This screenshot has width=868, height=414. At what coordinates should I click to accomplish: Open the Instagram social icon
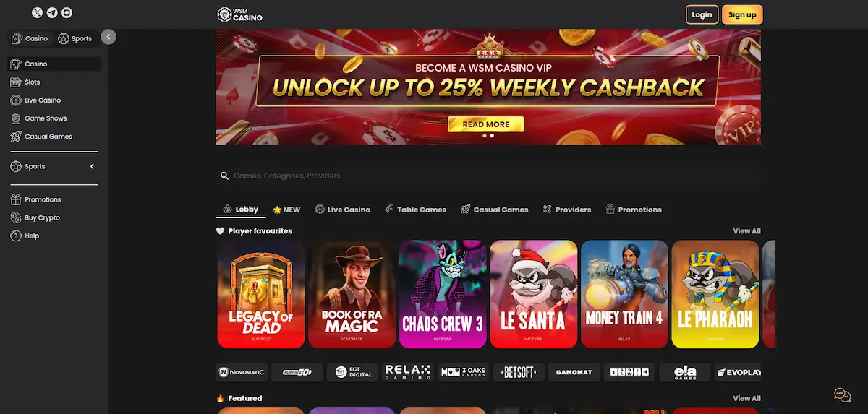[x=67, y=13]
